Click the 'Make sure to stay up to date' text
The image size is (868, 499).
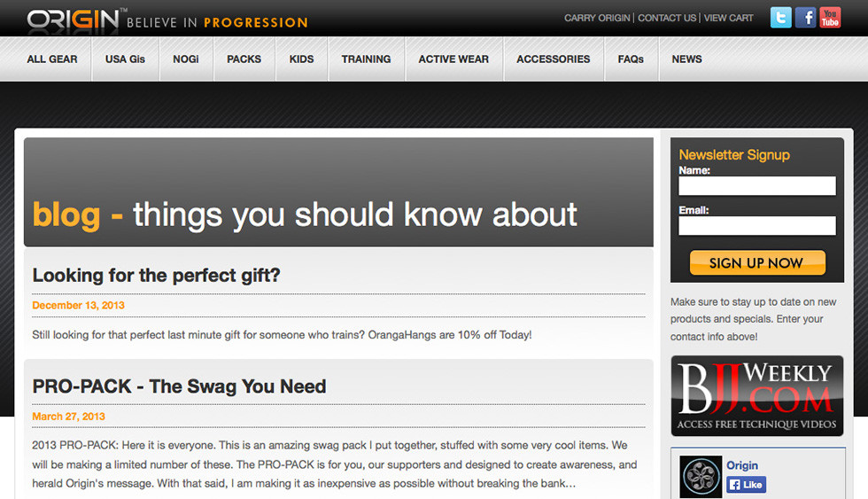coord(754,319)
